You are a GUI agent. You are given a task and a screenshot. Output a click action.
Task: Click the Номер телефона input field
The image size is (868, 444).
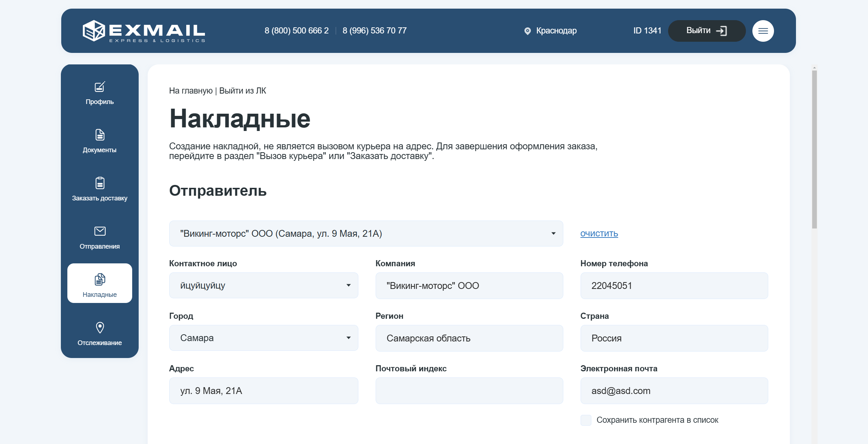tap(674, 286)
